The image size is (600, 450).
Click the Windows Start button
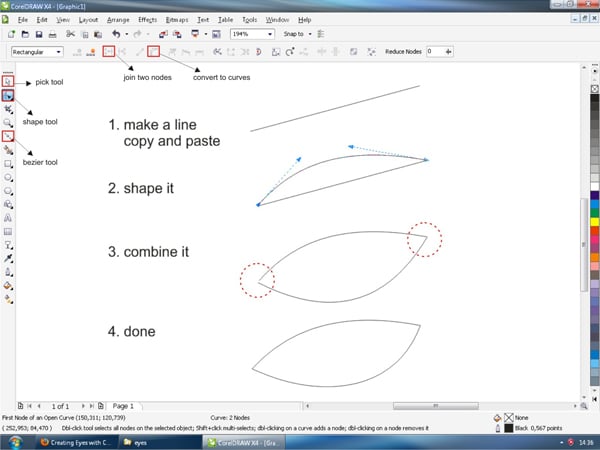click(12, 441)
